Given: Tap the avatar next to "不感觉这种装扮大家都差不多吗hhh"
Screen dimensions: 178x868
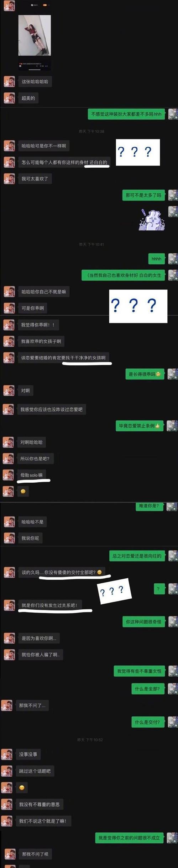Looking at the screenshot, I should click(173, 114).
